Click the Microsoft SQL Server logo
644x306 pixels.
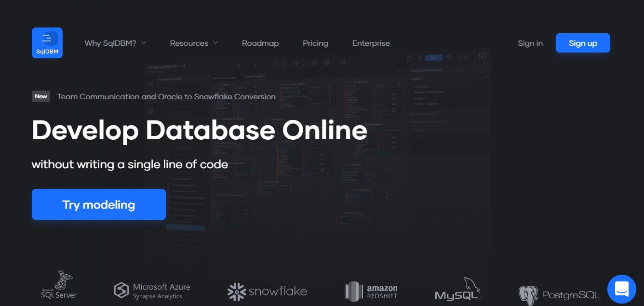pyautogui.click(x=59, y=285)
